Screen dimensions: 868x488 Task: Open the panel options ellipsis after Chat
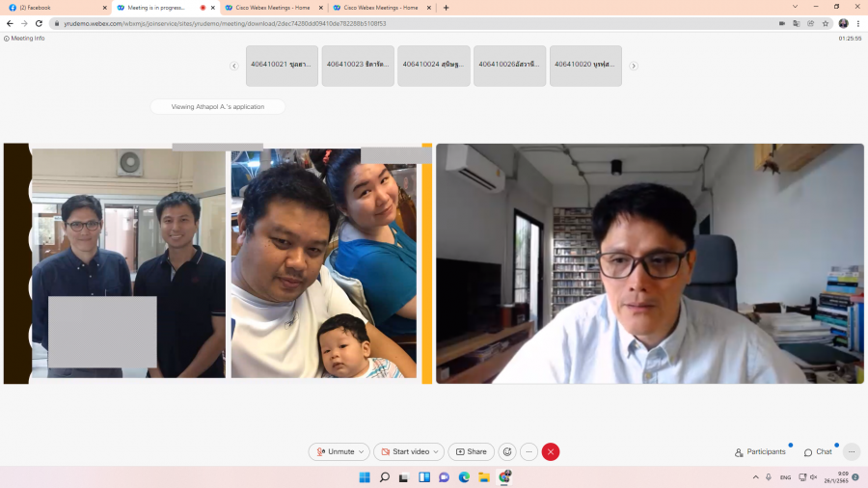pos(851,451)
